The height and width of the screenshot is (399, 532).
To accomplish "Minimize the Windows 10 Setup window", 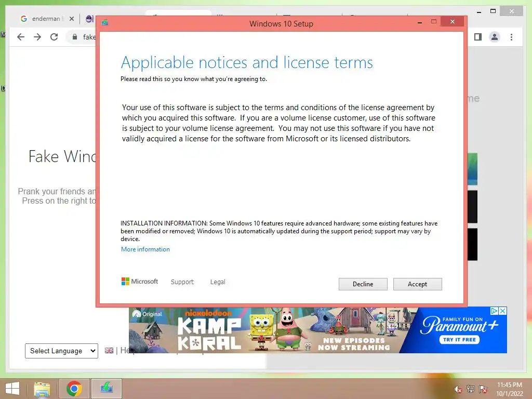I will pyautogui.click(x=420, y=22).
